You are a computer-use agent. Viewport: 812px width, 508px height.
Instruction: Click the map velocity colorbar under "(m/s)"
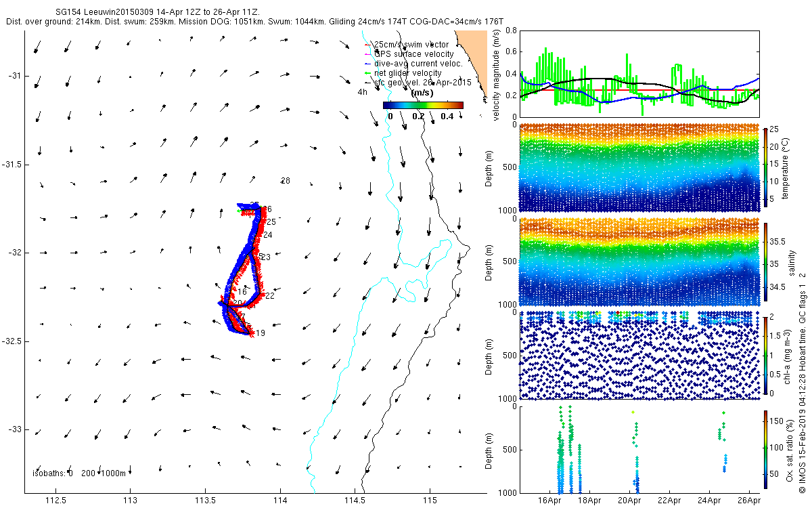tap(423, 105)
